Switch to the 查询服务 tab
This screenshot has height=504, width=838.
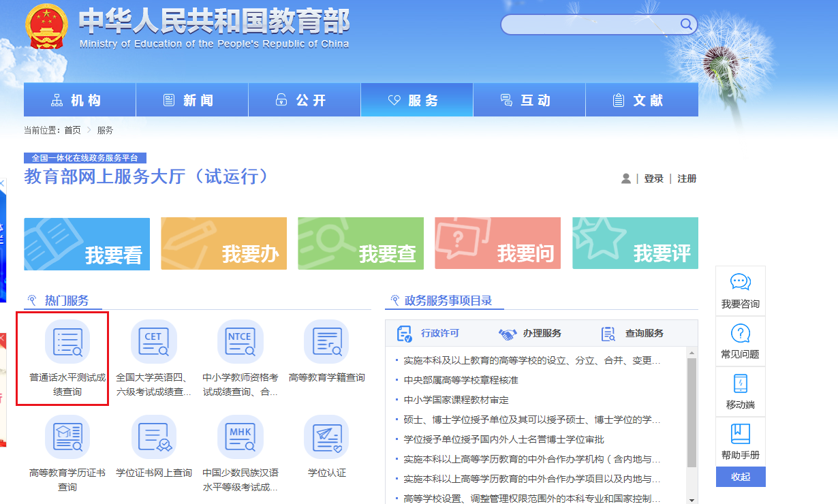(x=645, y=334)
